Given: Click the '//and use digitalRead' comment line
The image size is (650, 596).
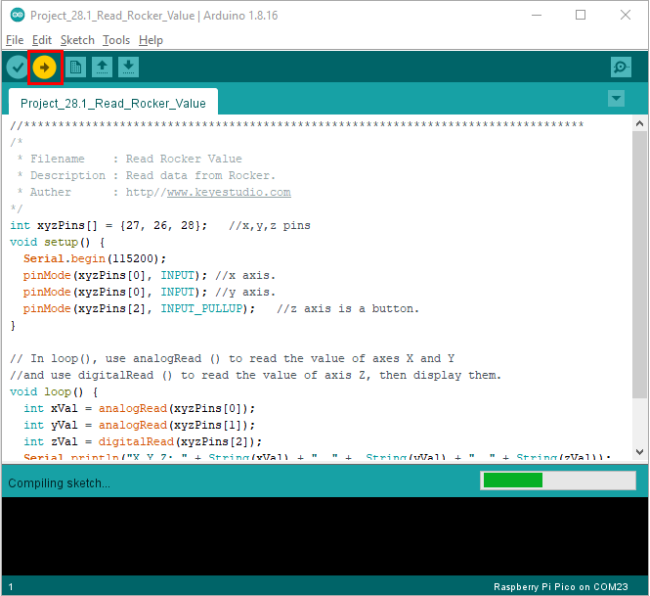Looking at the screenshot, I should 256,375.
